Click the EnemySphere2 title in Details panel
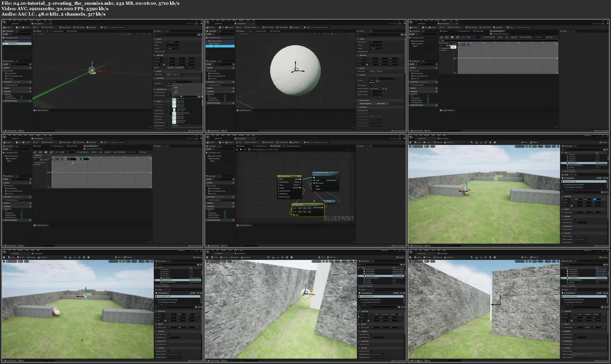The width and height of the screenshot is (611, 364). pyautogui.click(x=163, y=293)
